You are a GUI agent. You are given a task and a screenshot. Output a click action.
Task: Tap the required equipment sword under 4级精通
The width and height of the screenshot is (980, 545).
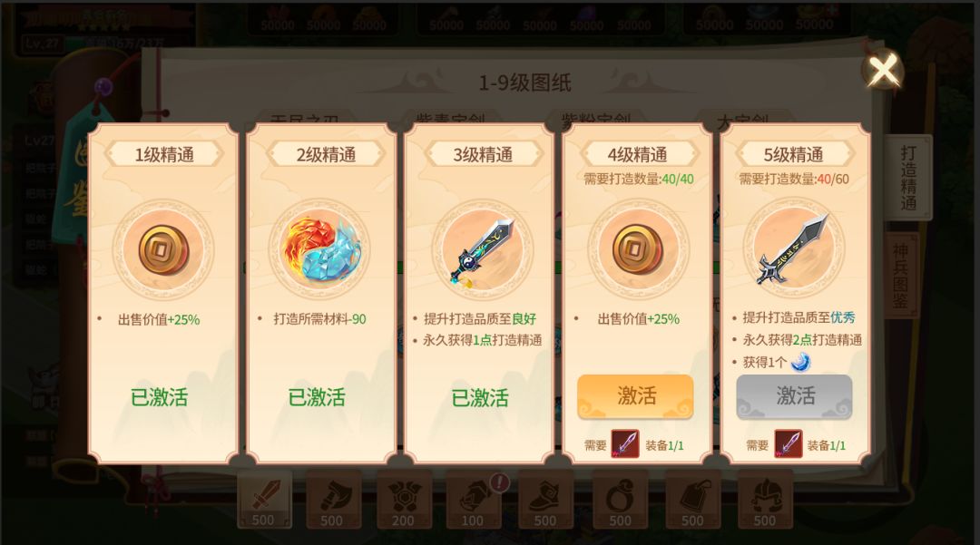pyautogui.click(x=624, y=444)
